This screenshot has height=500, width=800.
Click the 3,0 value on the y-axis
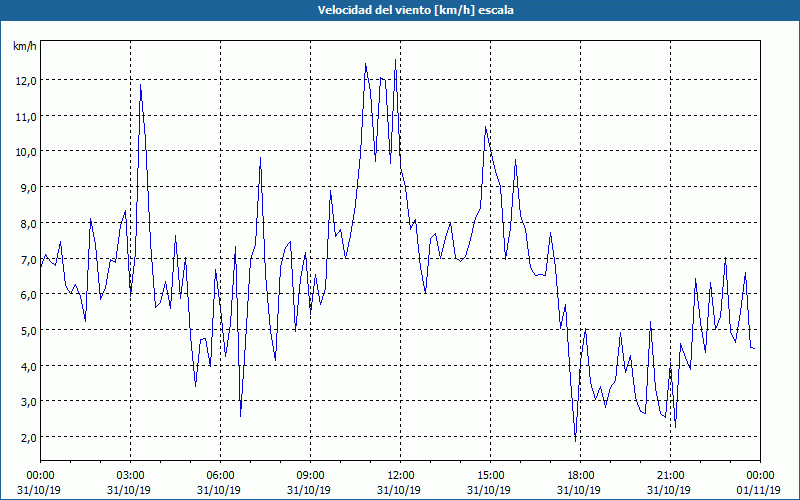point(28,402)
